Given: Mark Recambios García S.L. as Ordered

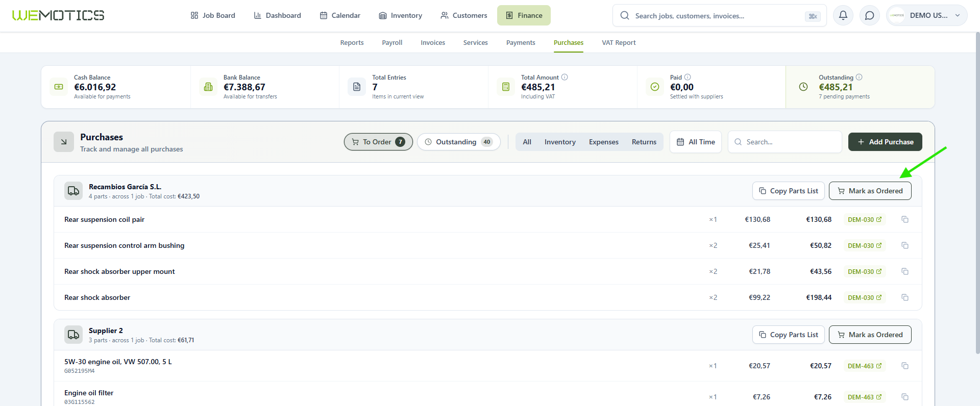Looking at the screenshot, I should click(x=870, y=191).
